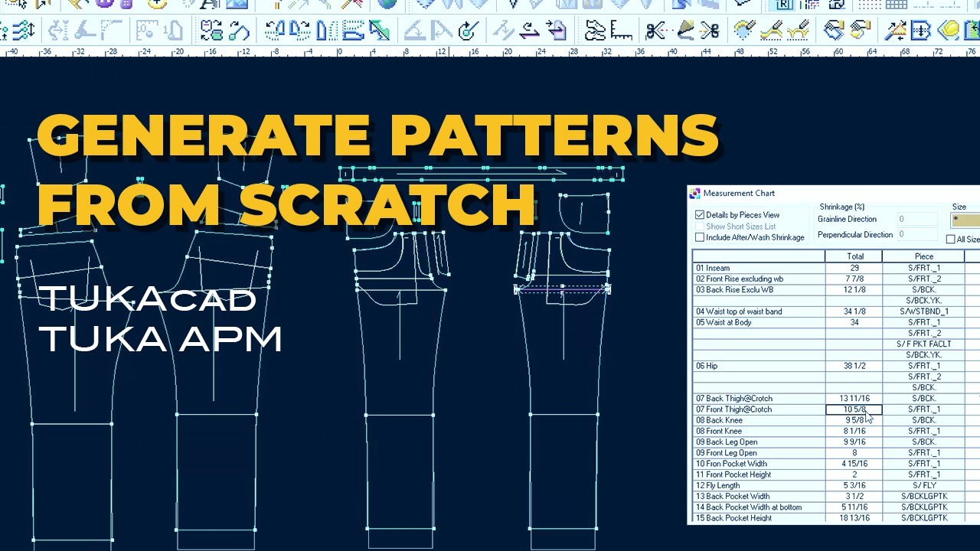Select the brush smooth-curve tool
Image resolution: width=980 pixels, height=551 pixels.
(772, 31)
